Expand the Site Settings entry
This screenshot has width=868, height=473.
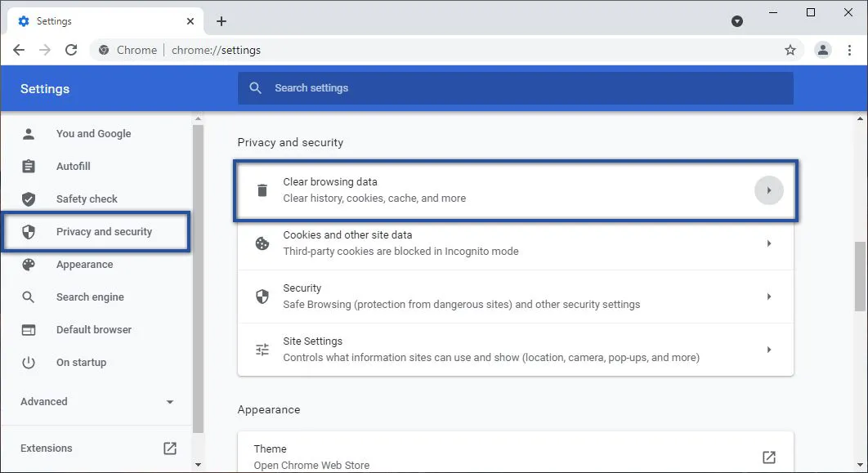[x=768, y=349]
